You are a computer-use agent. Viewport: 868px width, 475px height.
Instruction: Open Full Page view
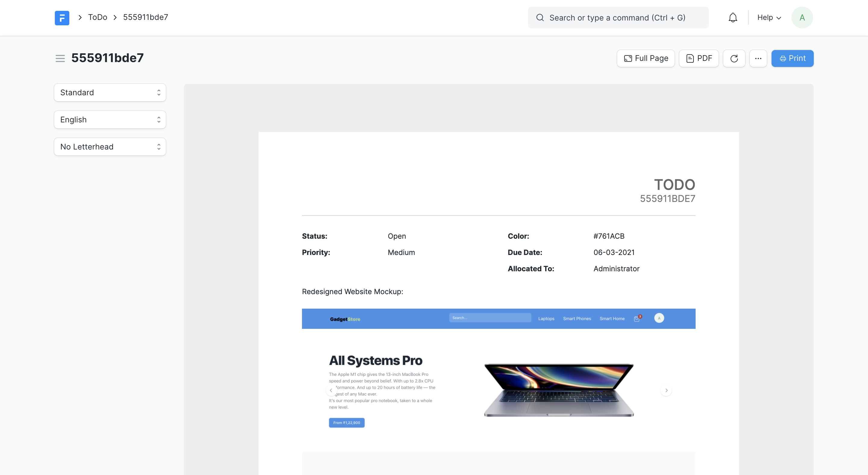click(645, 58)
